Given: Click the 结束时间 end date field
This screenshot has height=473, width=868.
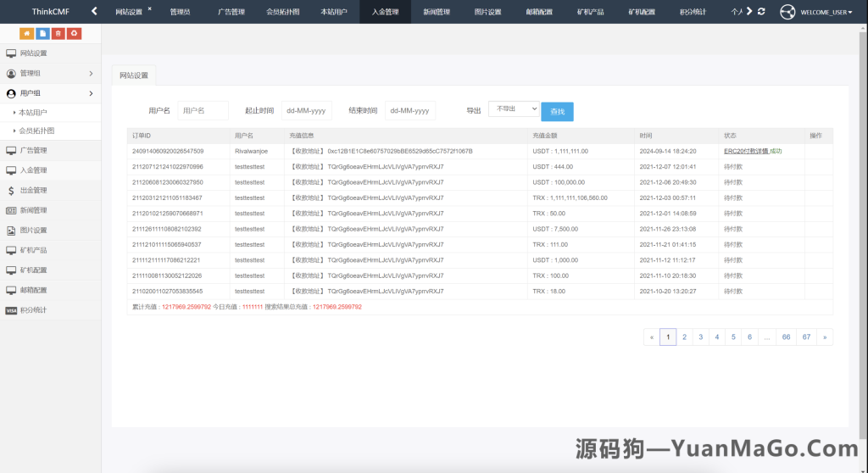Looking at the screenshot, I should (409, 111).
